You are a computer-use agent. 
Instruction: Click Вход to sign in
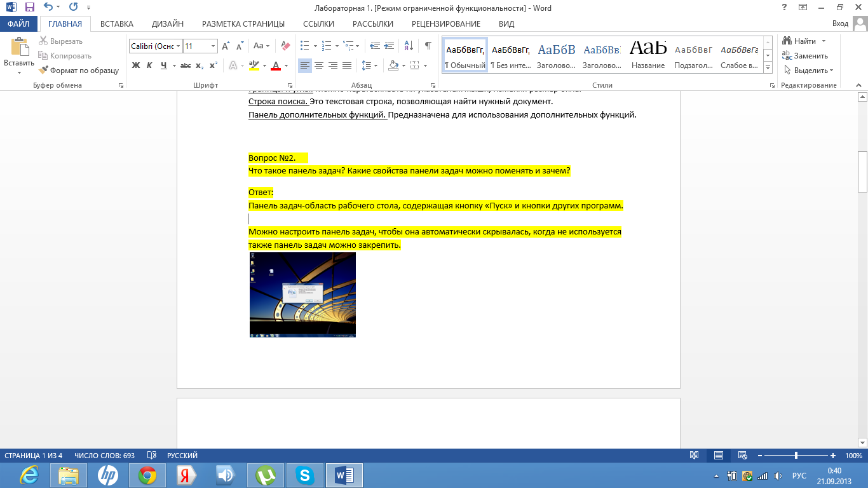pos(840,24)
